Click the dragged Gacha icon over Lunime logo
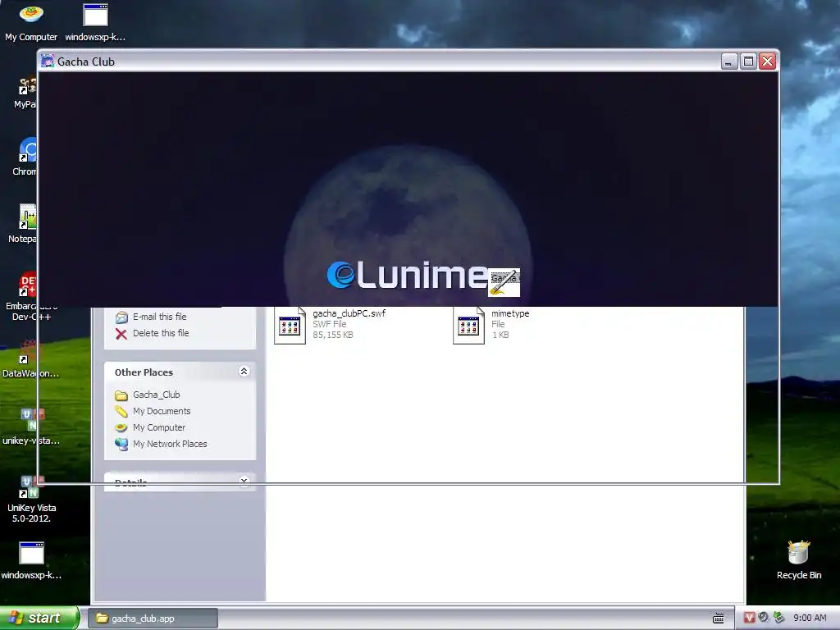840x630 pixels. [x=504, y=282]
